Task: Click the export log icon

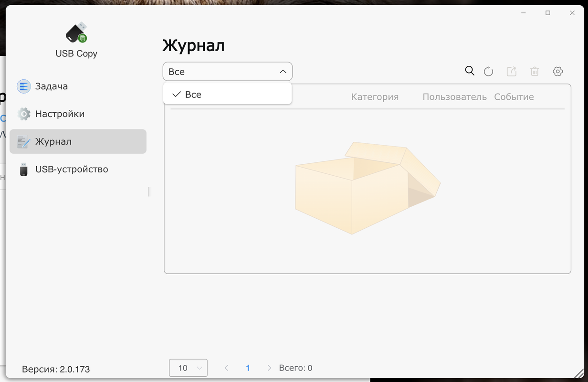Action: point(511,72)
